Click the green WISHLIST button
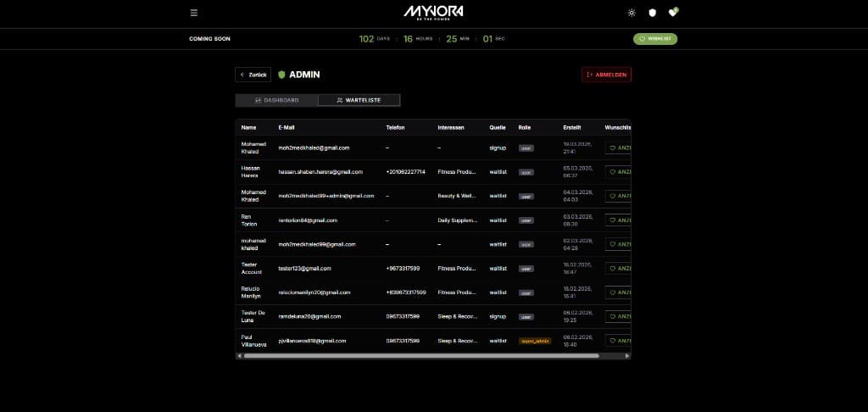Image resolution: width=868 pixels, height=412 pixels. (x=655, y=39)
